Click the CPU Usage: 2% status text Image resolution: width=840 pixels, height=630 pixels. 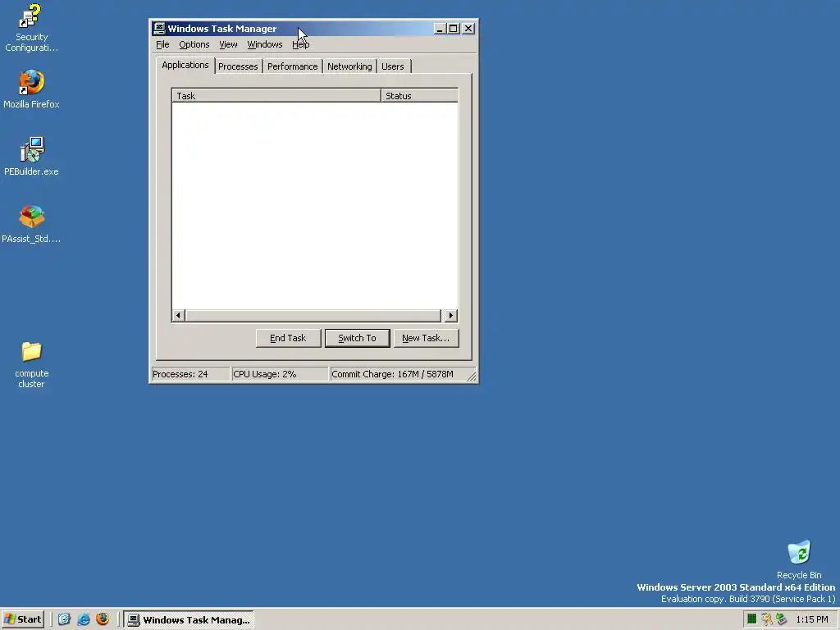click(265, 374)
